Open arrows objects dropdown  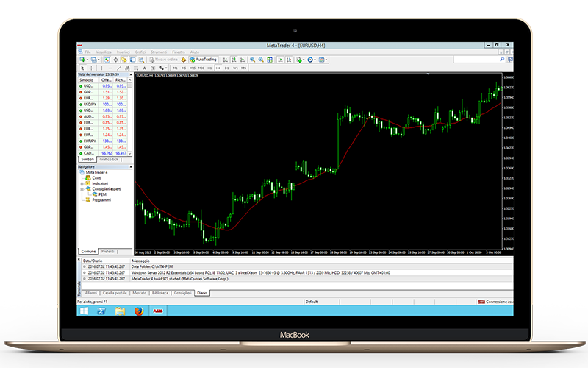[x=163, y=68]
